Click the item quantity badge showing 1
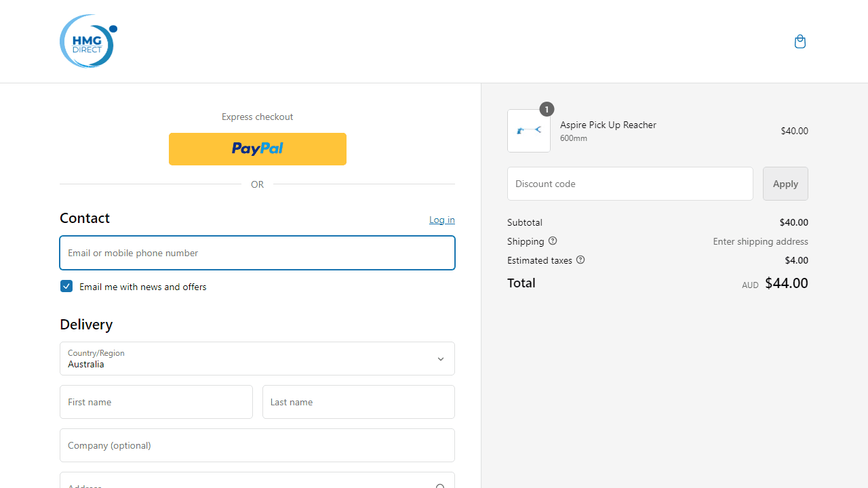The width and height of the screenshot is (868, 488). (547, 109)
